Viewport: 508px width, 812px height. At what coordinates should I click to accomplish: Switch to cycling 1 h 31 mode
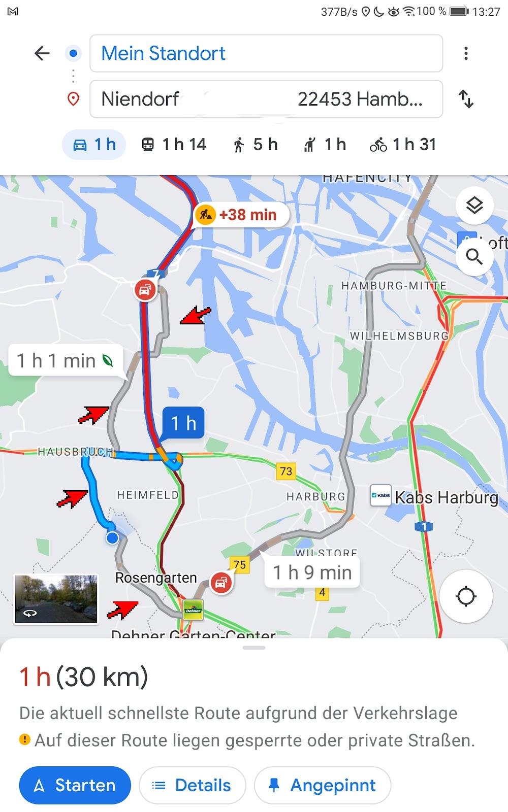[x=403, y=145]
